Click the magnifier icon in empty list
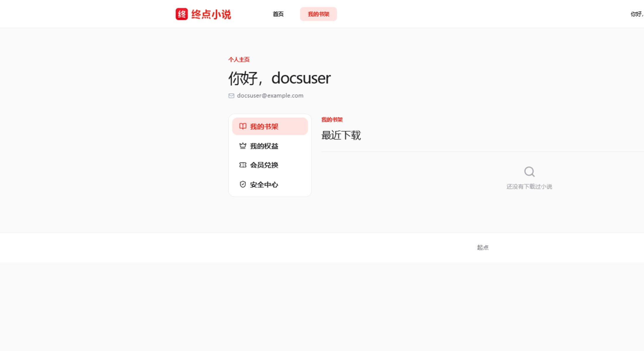 529,172
